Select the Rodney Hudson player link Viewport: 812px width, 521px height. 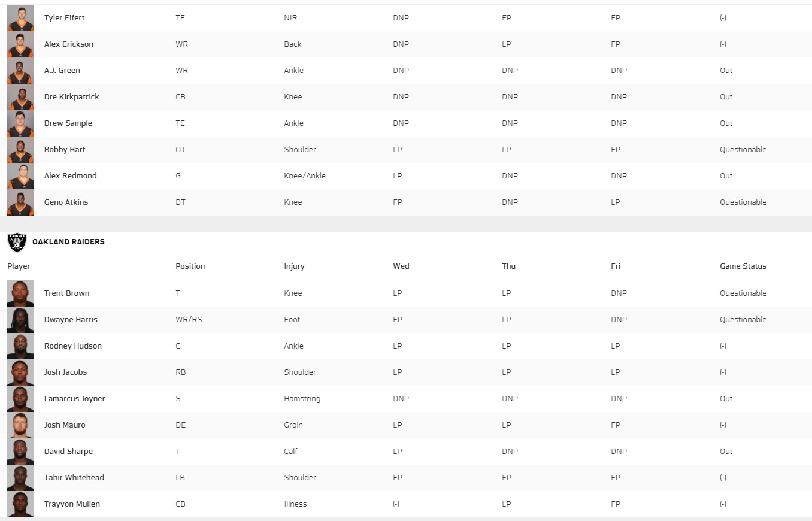click(73, 346)
